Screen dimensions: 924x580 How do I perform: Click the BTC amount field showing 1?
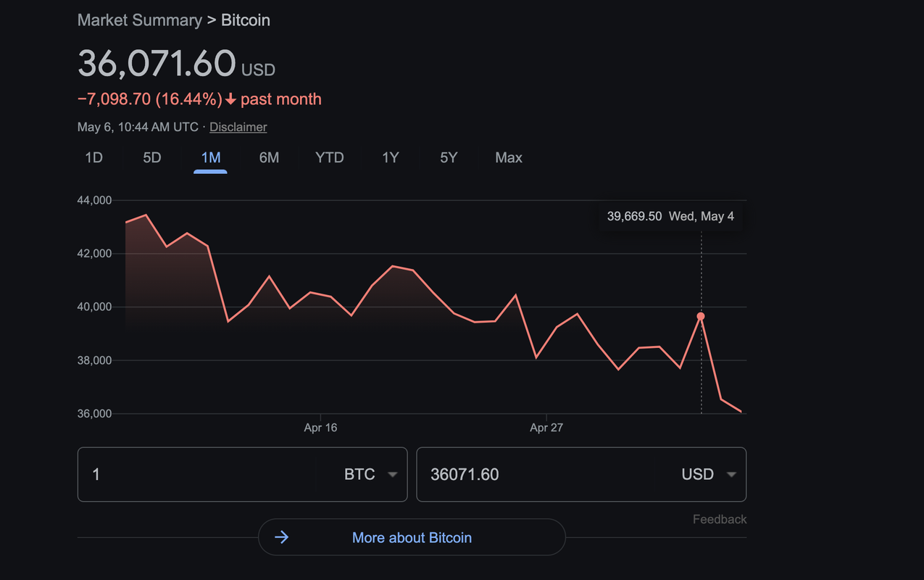196,474
